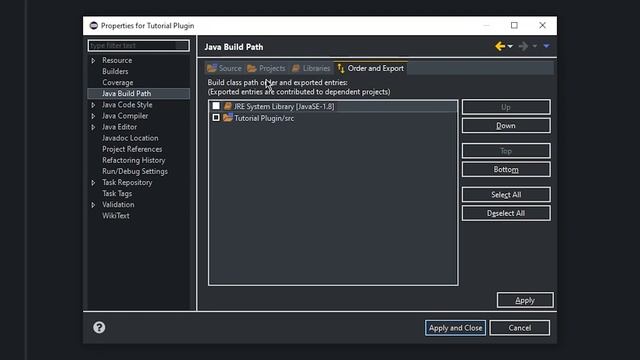Open the Task Tags page

click(117, 193)
